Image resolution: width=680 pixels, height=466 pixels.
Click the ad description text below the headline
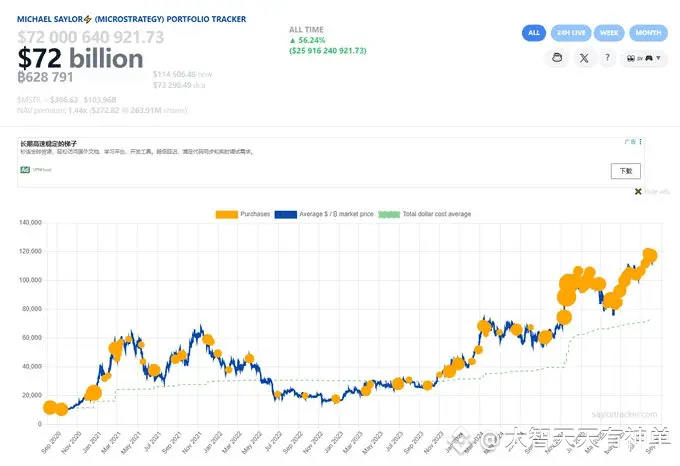point(137,152)
